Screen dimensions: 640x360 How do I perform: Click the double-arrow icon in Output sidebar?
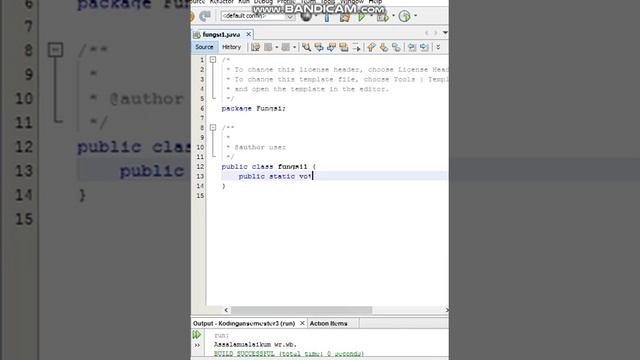click(x=197, y=345)
